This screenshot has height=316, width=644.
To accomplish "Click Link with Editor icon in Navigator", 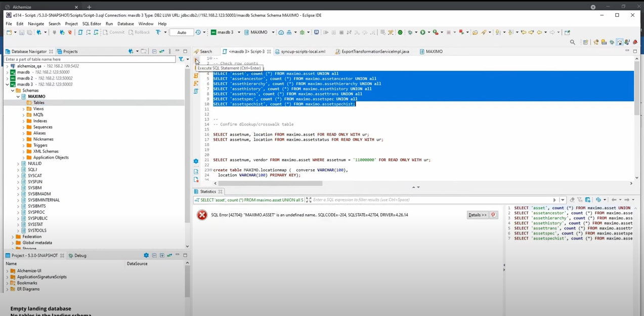I will (x=162, y=52).
